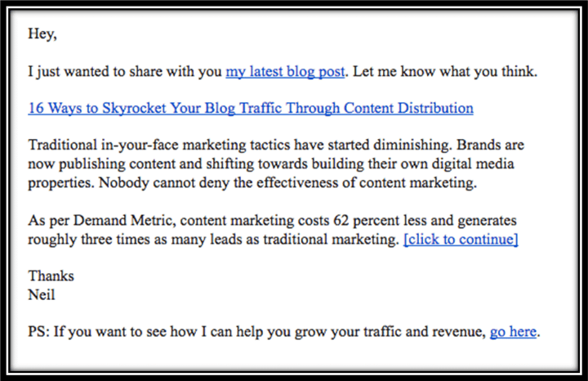Click the "Thanks" sign-off line
This screenshot has height=381, width=588.
point(51,276)
